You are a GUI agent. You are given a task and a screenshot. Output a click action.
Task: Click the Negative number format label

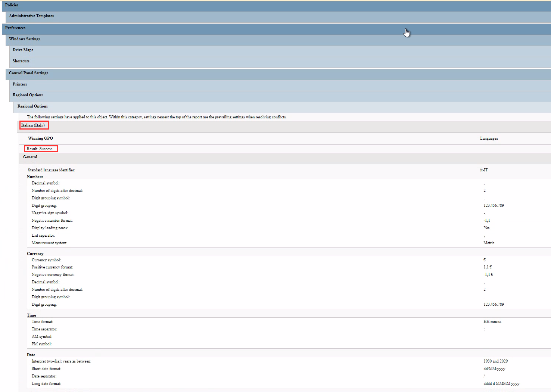coord(52,221)
